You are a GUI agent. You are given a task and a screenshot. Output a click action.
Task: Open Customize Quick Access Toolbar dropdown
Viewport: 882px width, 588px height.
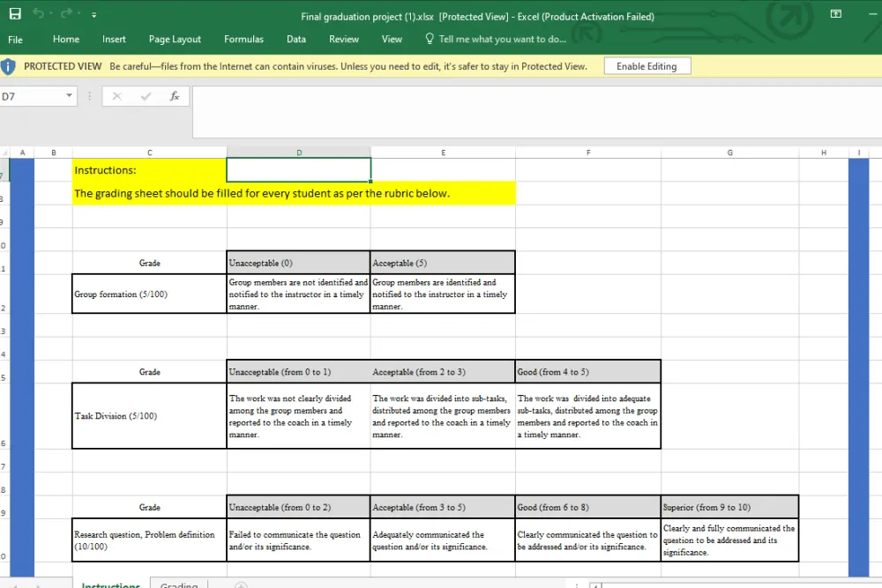[x=94, y=15]
